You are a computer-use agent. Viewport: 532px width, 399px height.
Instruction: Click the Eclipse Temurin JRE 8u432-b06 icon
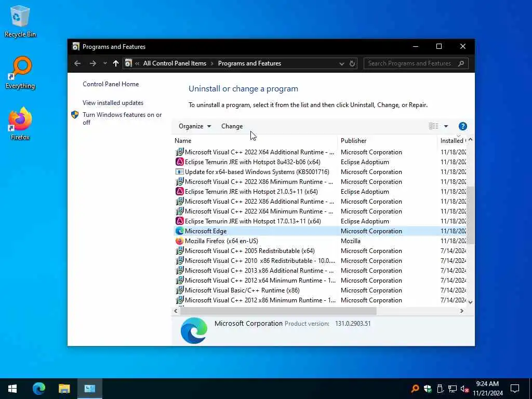tap(179, 162)
